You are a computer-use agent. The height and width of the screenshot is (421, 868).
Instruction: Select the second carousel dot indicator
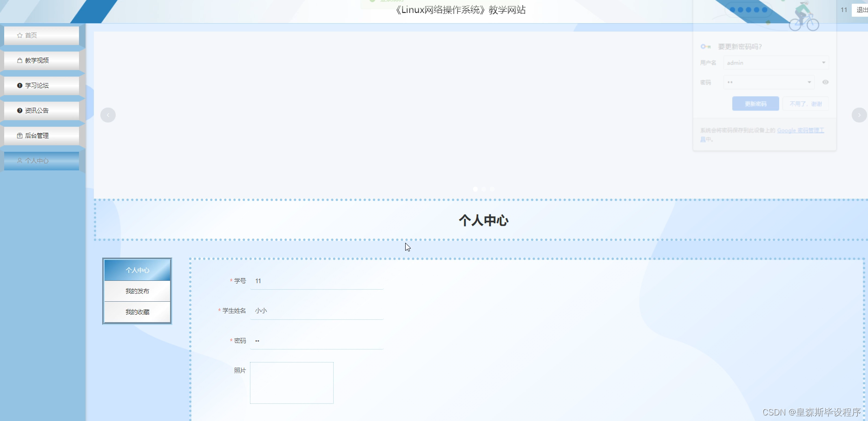pyautogui.click(x=483, y=189)
